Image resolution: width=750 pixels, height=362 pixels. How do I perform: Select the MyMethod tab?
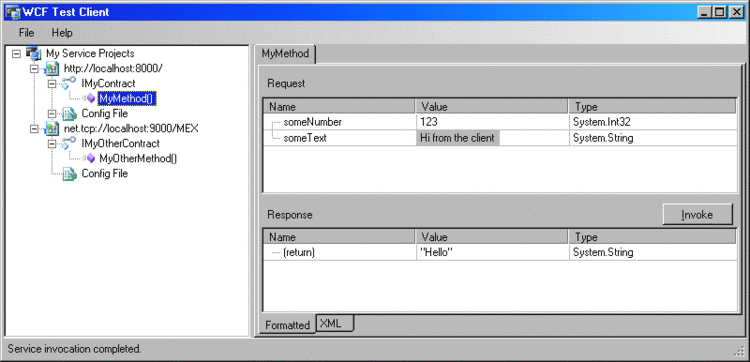pyautogui.click(x=285, y=54)
